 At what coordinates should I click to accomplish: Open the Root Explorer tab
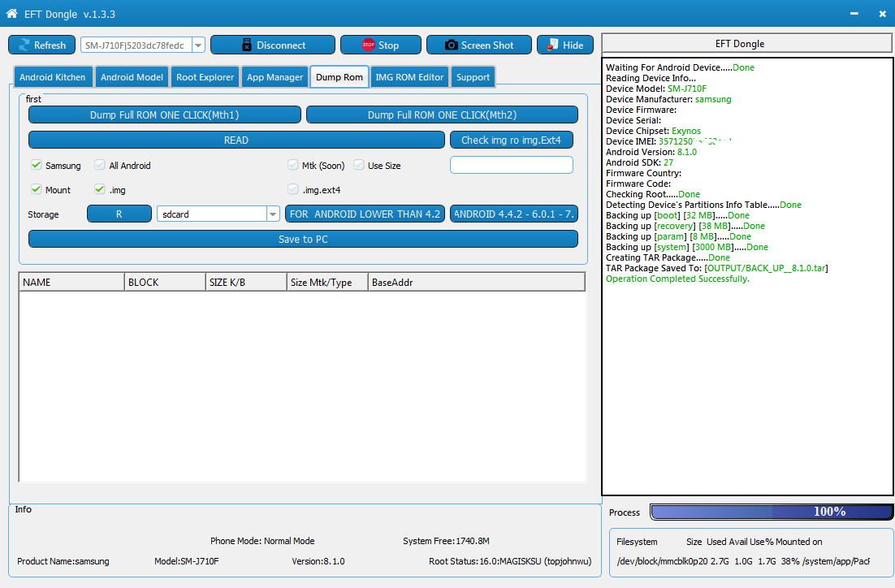[205, 77]
